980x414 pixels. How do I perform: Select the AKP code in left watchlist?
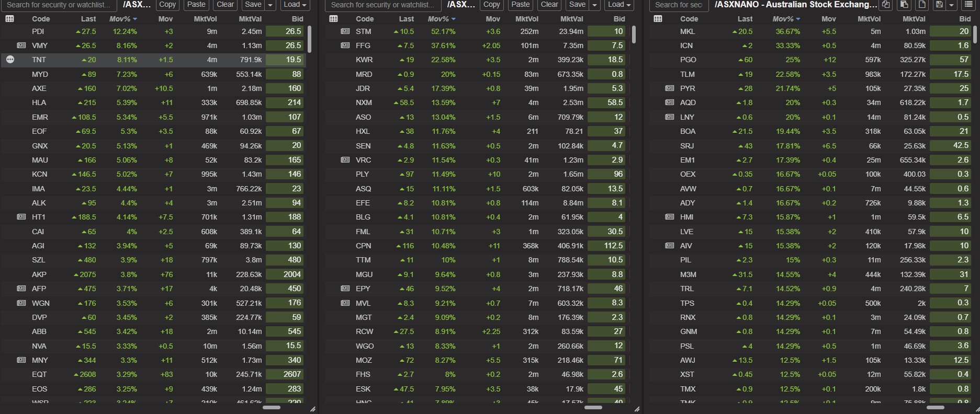pos(39,274)
